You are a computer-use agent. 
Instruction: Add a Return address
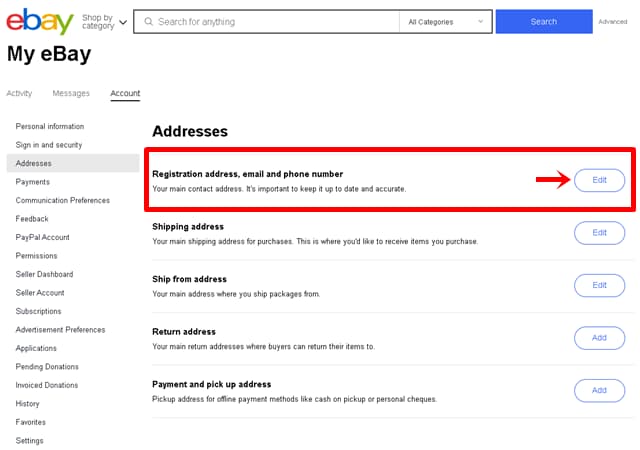(x=599, y=338)
